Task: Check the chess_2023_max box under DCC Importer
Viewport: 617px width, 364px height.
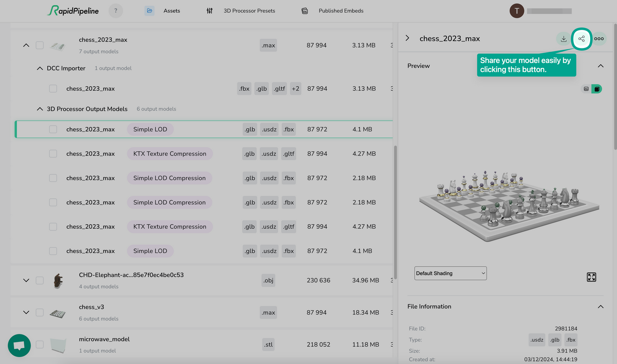Action: pyautogui.click(x=53, y=89)
